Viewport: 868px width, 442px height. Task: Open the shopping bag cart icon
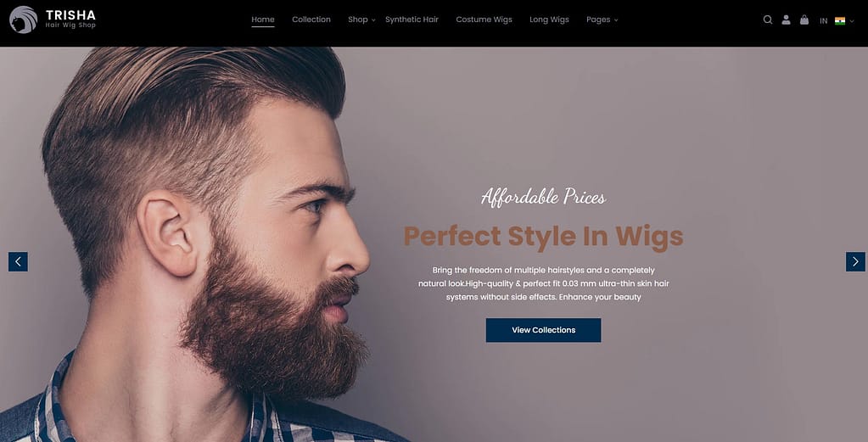(804, 20)
